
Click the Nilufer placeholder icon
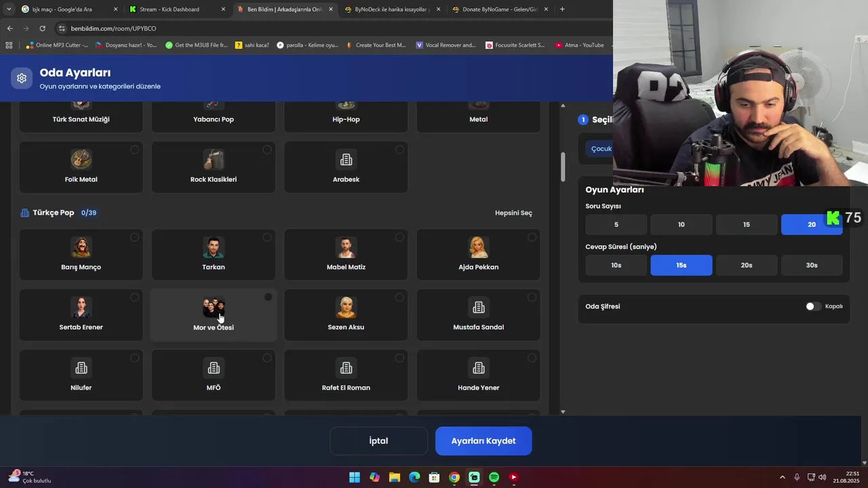click(x=81, y=368)
